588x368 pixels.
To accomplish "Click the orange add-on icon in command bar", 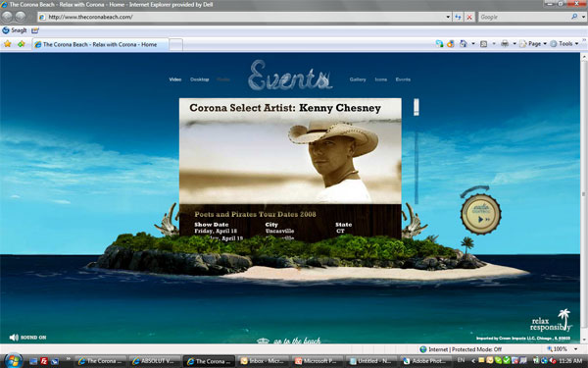I will [451, 44].
